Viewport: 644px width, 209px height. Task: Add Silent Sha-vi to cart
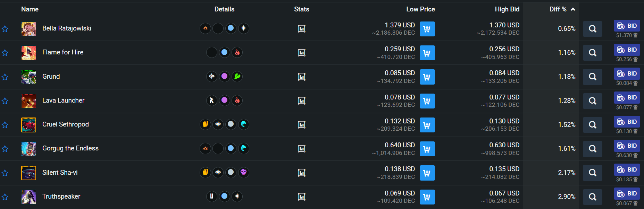pos(427,173)
